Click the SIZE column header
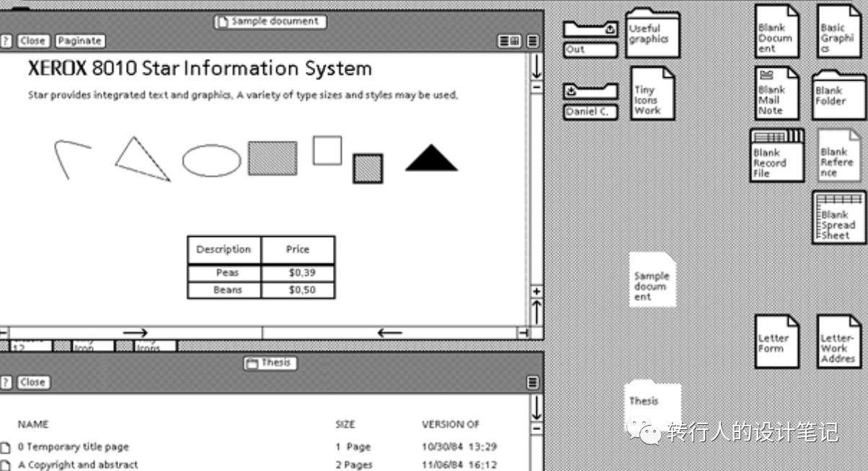Screen dimensions: 868x471 (x=345, y=425)
